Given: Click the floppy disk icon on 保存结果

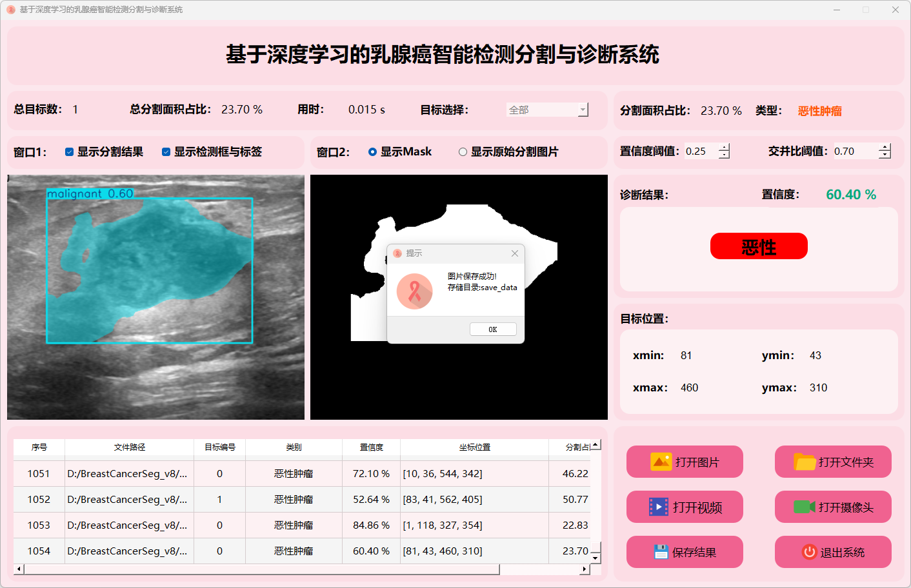Looking at the screenshot, I should (661, 552).
